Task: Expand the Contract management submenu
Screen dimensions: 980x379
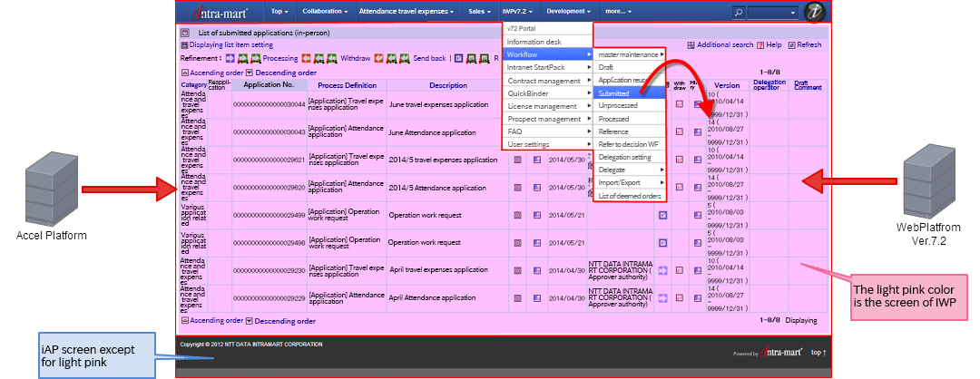Action: coord(547,82)
